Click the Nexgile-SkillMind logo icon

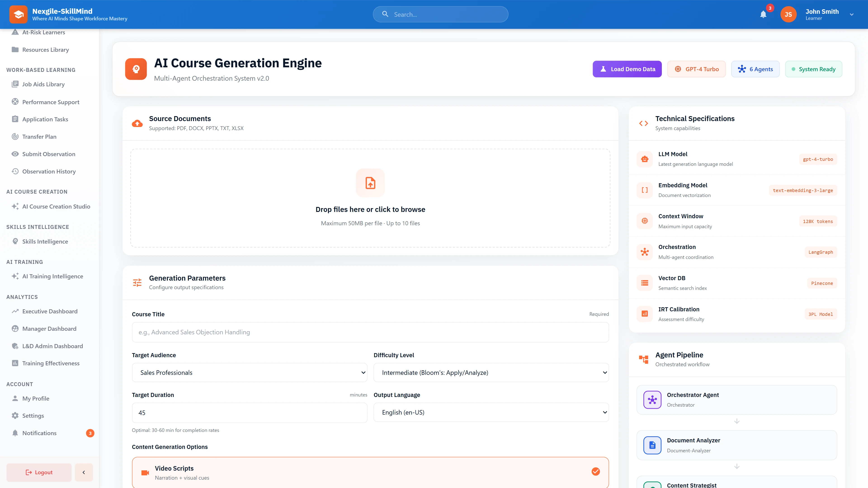[x=19, y=14]
